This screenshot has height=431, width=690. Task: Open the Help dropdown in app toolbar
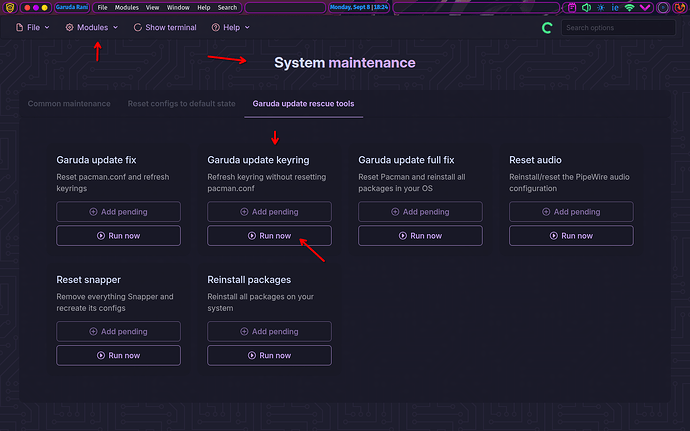pos(231,28)
